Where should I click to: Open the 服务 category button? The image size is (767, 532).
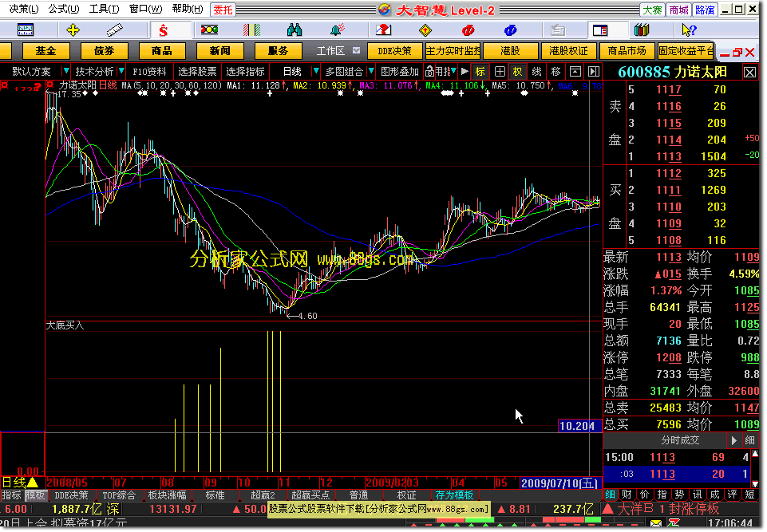(x=278, y=51)
